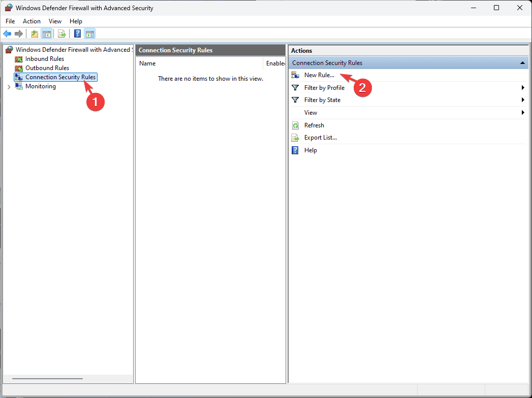Click the Up one level folder icon
The image size is (532, 398).
pos(34,34)
